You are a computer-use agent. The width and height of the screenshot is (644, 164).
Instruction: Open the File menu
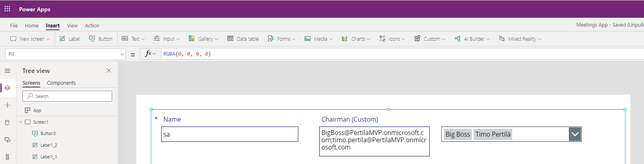click(x=14, y=25)
